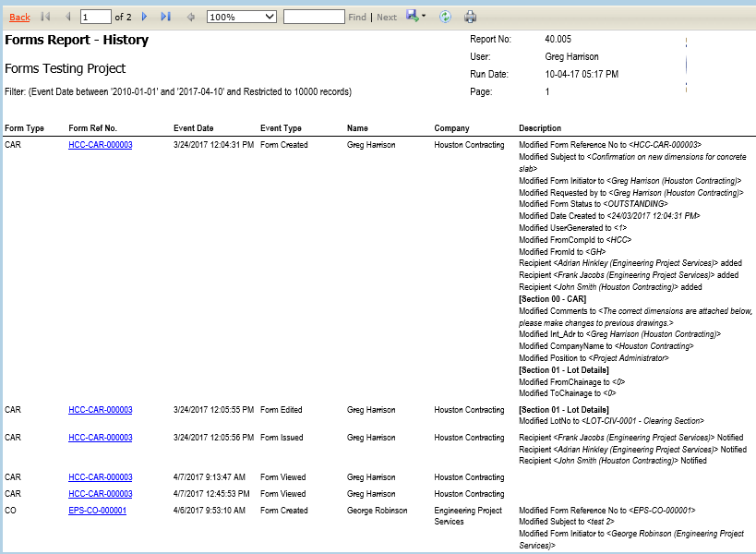Image resolution: width=756 pixels, height=554 pixels.
Task: Print the report using the printer icon
Action: pyautogui.click(x=470, y=17)
